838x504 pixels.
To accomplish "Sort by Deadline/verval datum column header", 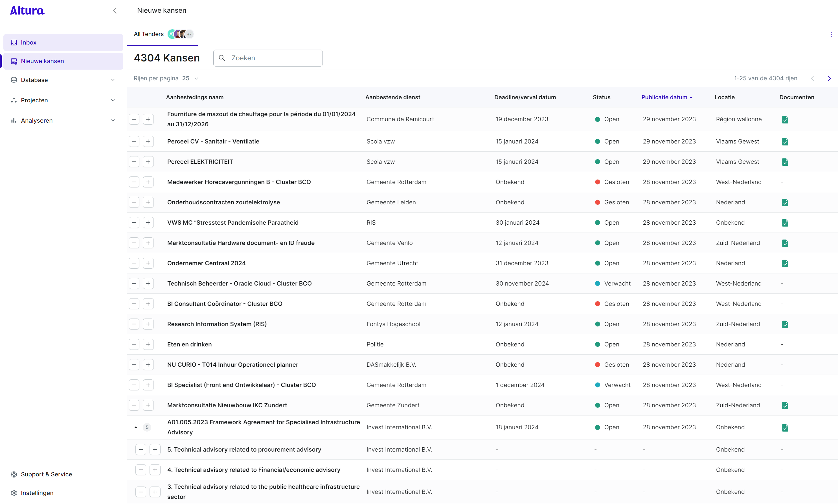I will (x=525, y=97).
